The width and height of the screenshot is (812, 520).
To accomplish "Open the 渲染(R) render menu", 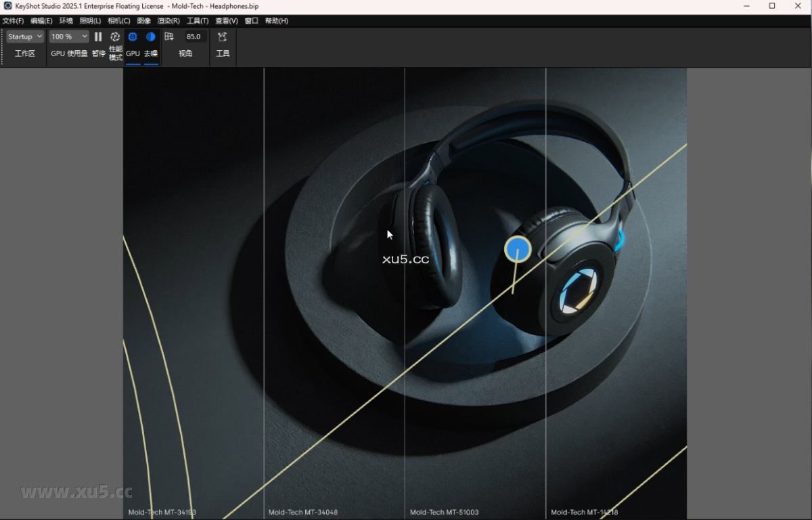I will (168, 20).
